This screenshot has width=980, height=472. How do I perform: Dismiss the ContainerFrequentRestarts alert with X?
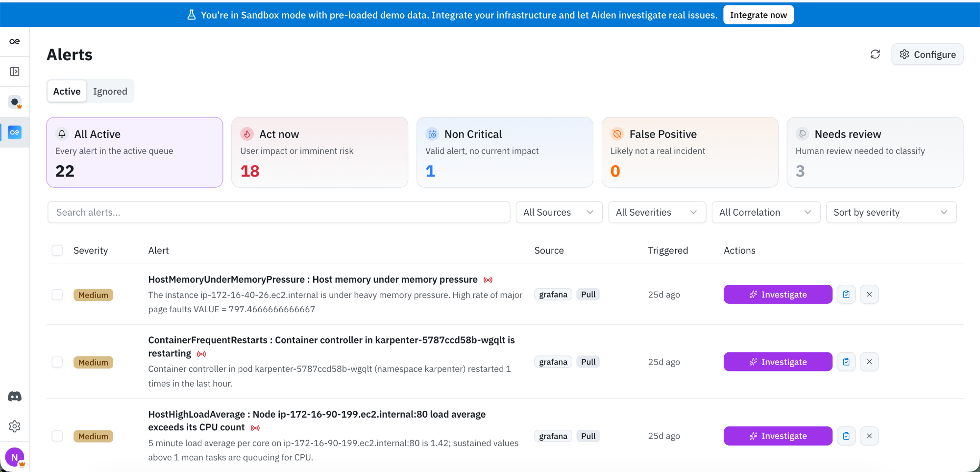869,362
